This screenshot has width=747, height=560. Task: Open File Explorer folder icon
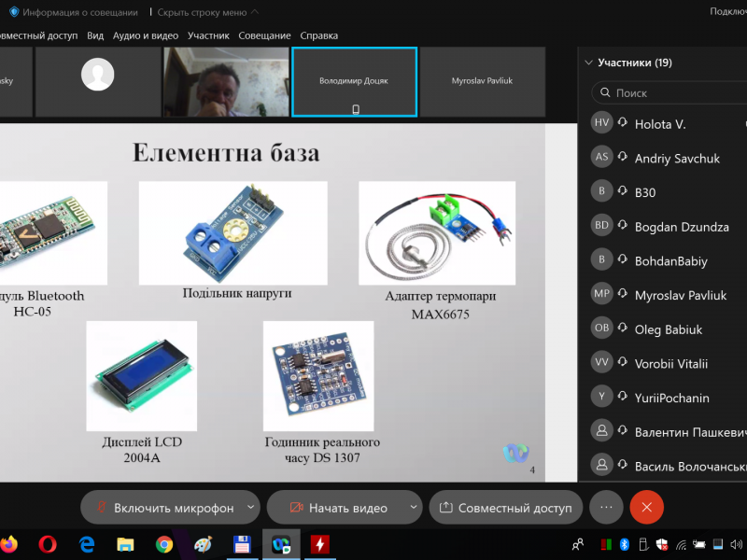[126, 543]
